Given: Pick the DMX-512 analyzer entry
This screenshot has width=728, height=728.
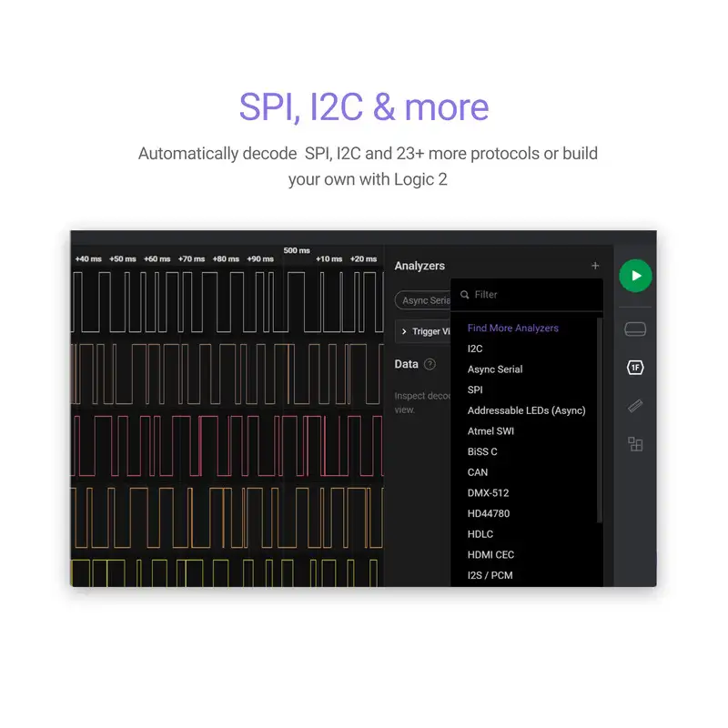Looking at the screenshot, I should pyautogui.click(x=488, y=493).
